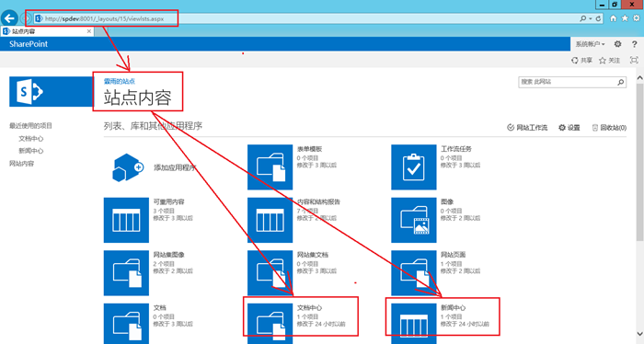Open address bar autocomplete dropdown arrow
Image resolution: width=644 pixels, height=344 pixels.
click(591, 18)
